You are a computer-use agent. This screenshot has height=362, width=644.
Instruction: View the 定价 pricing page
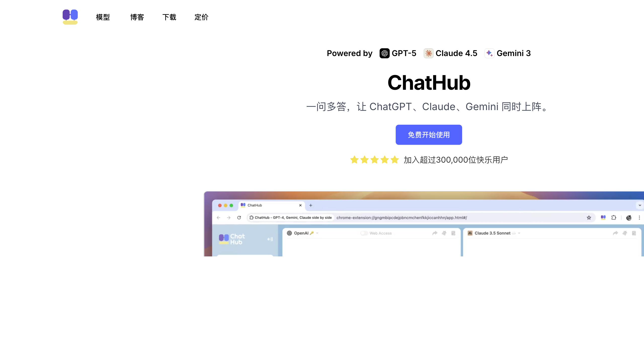click(202, 17)
